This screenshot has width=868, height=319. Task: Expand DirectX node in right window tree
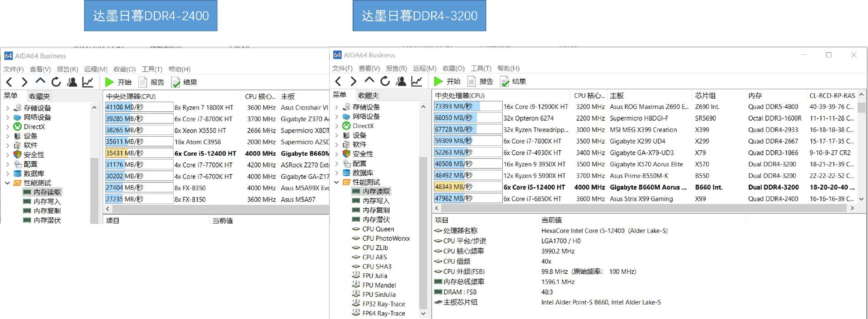click(336, 126)
